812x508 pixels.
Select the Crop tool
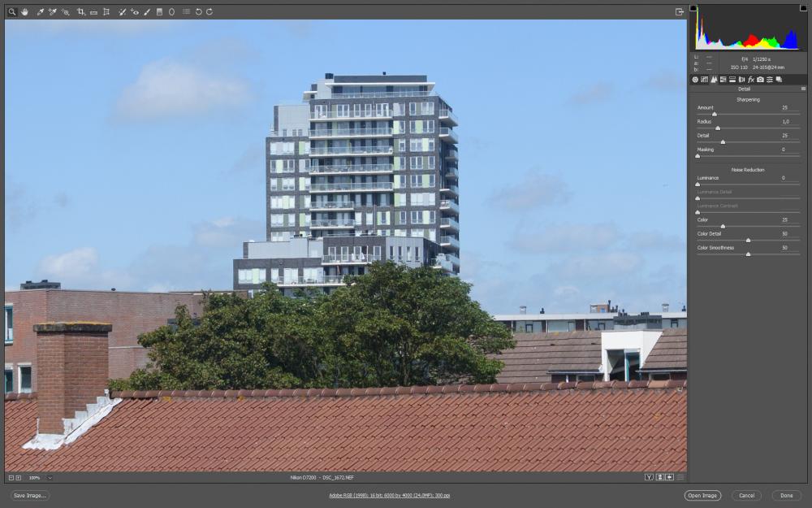[x=81, y=11]
